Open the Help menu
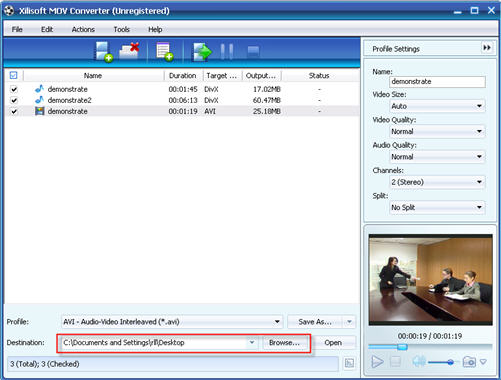The image size is (501, 380). [x=155, y=29]
